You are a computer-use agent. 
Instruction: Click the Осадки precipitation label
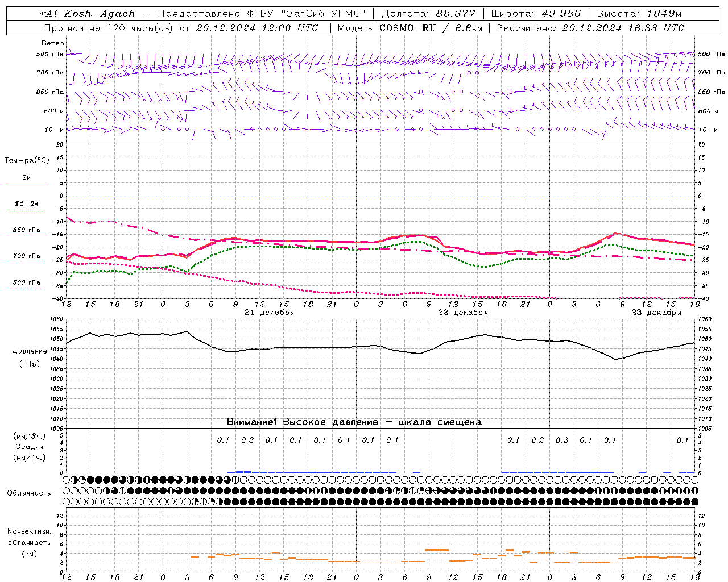coord(29,447)
